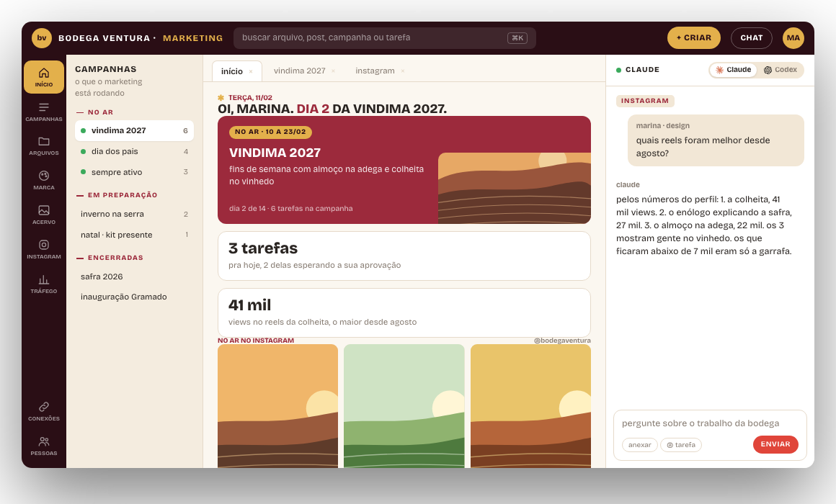Image resolution: width=836 pixels, height=504 pixels.
Task: Click the Criar button
Action: coord(693,38)
